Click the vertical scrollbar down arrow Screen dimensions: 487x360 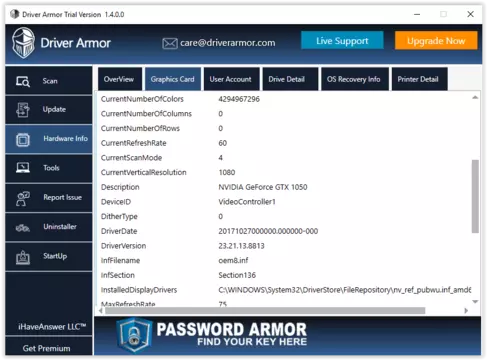[475, 301]
